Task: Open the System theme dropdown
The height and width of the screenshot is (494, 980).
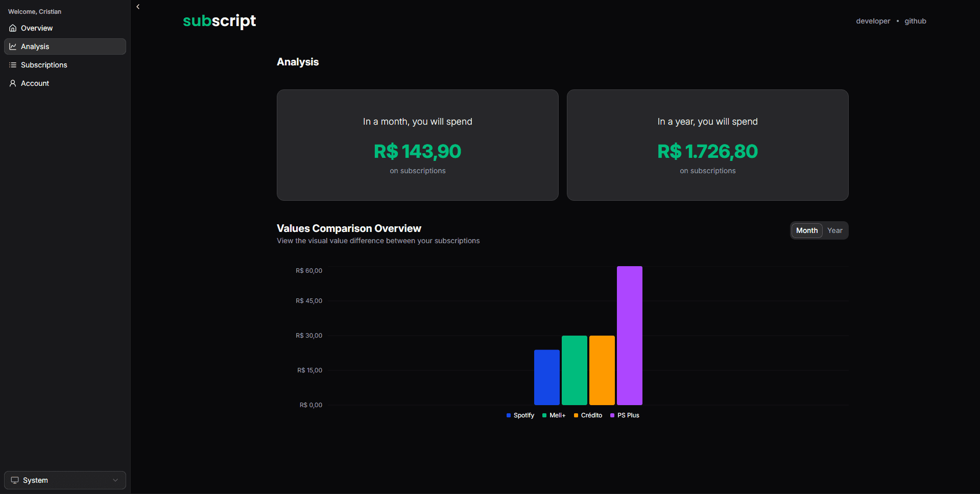Action: 65,480
